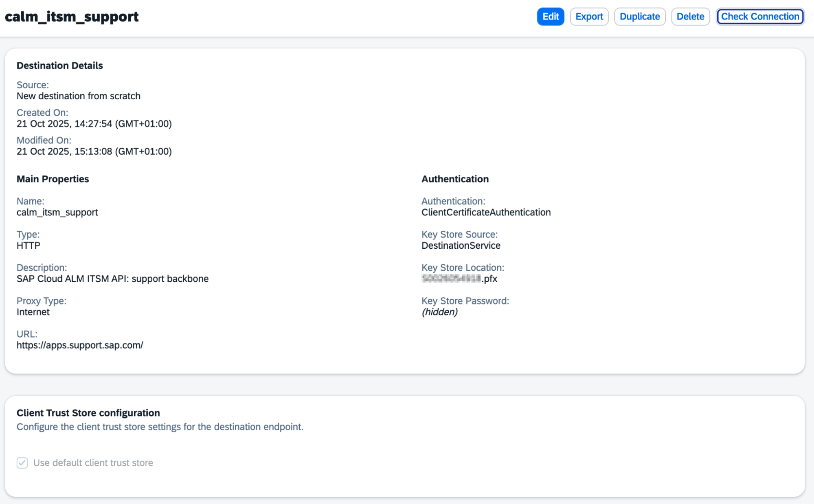Click the URL value https://apps.support.sap.com/
The height and width of the screenshot is (504, 814).
(x=80, y=345)
